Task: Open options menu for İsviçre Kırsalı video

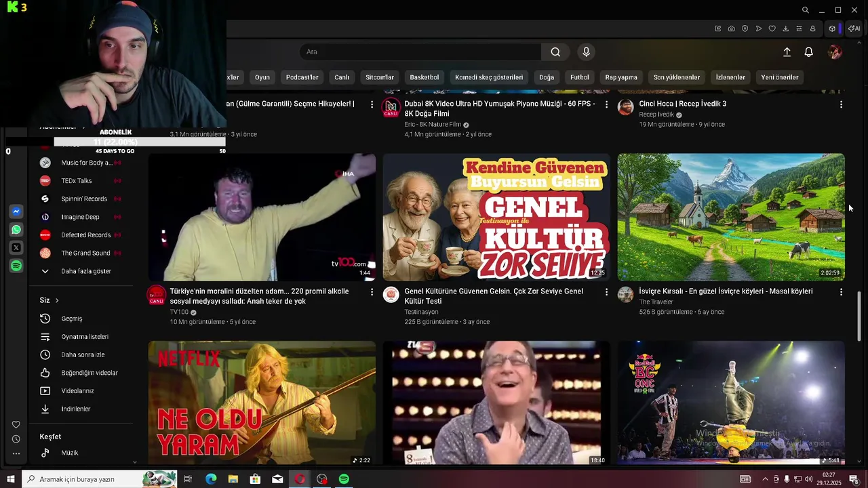Action: [841, 291]
